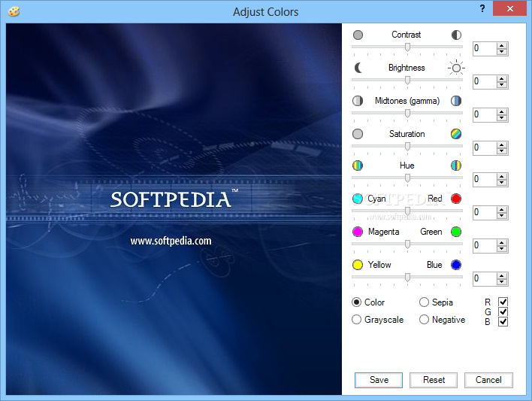Decrease Magenta-Green value with down arrow
This screenshot has height=401, width=532.
[502, 248]
